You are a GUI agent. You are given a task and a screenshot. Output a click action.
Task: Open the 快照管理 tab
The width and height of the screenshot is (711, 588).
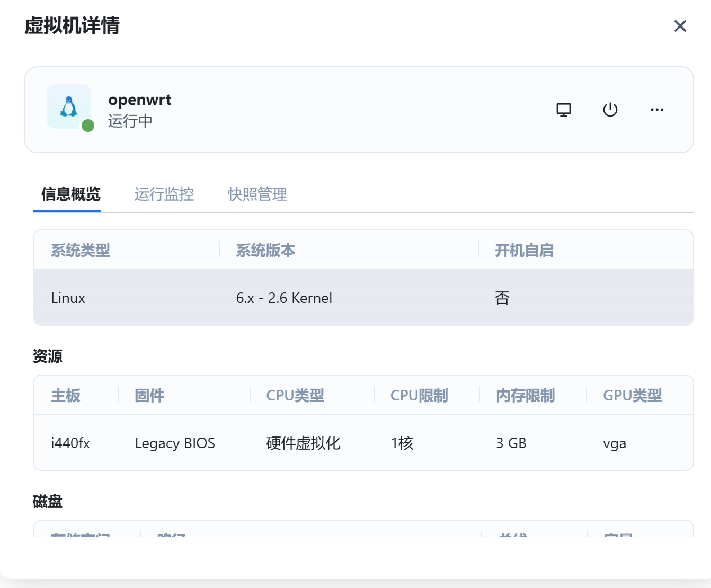[x=257, y=194]
